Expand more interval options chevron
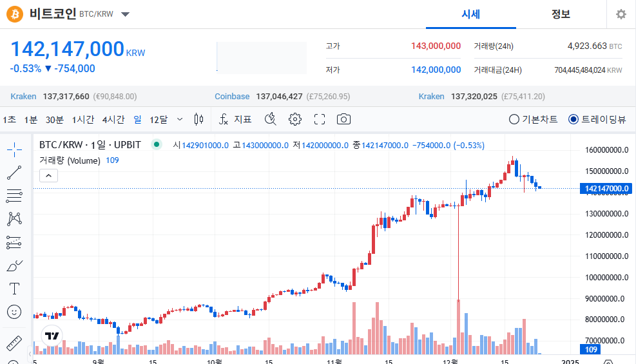The height and width of the screenshot is (364, 636). point(180,120)
